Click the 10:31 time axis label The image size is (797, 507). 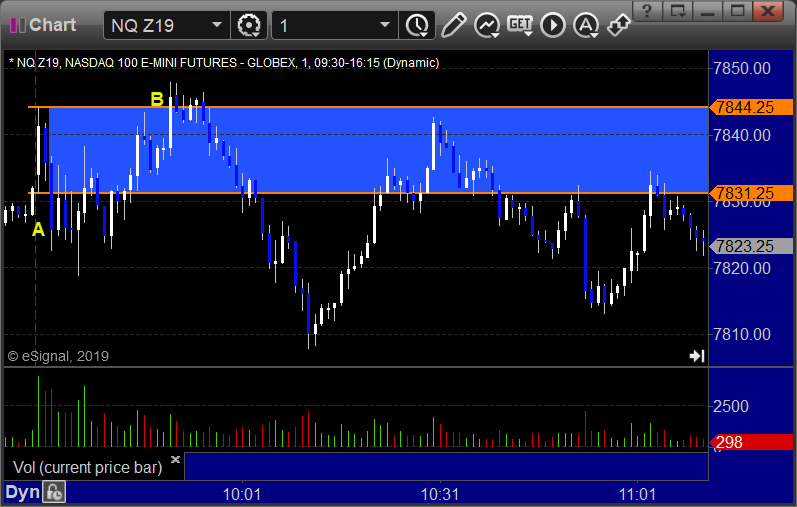point(440,494)
